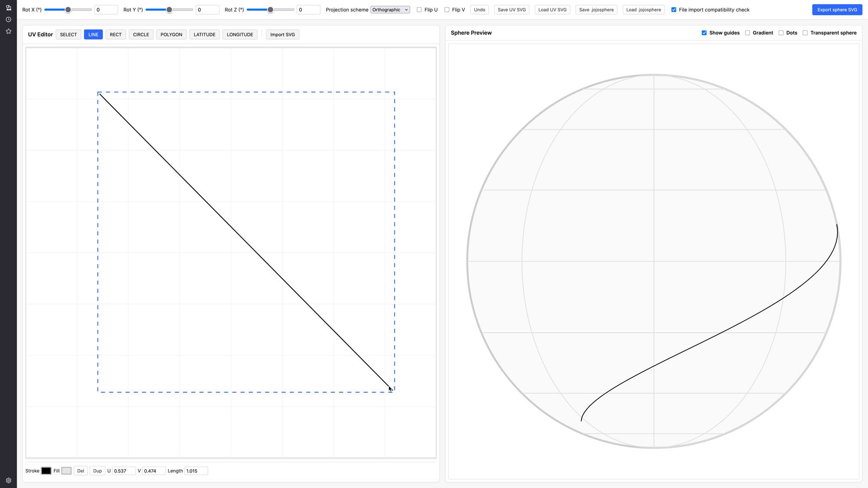Enable the Gradient checkbox
Viewport: 868px width, 488px height.
click(747, 33)
